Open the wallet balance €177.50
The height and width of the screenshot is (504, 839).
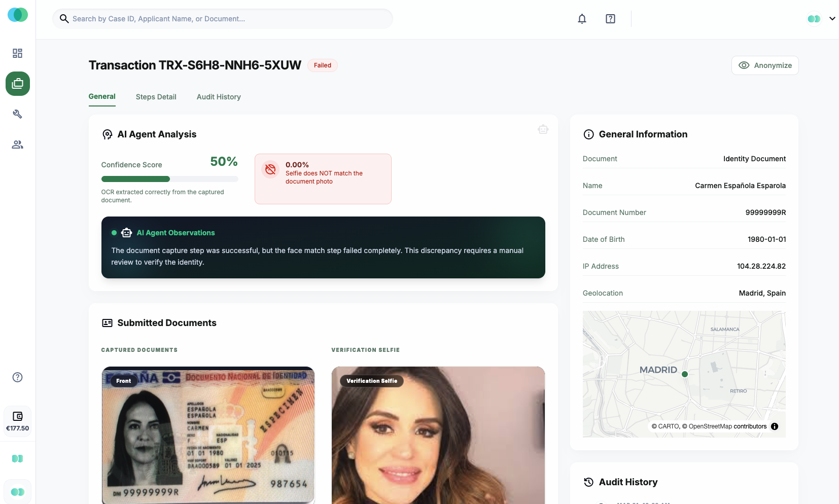point(18,421)
